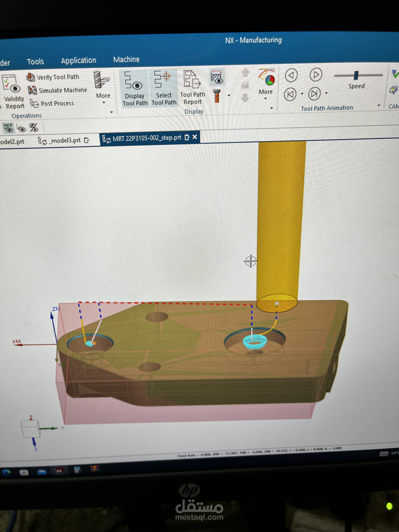Click the greyed layers icon between arrows

coord(245,85)
